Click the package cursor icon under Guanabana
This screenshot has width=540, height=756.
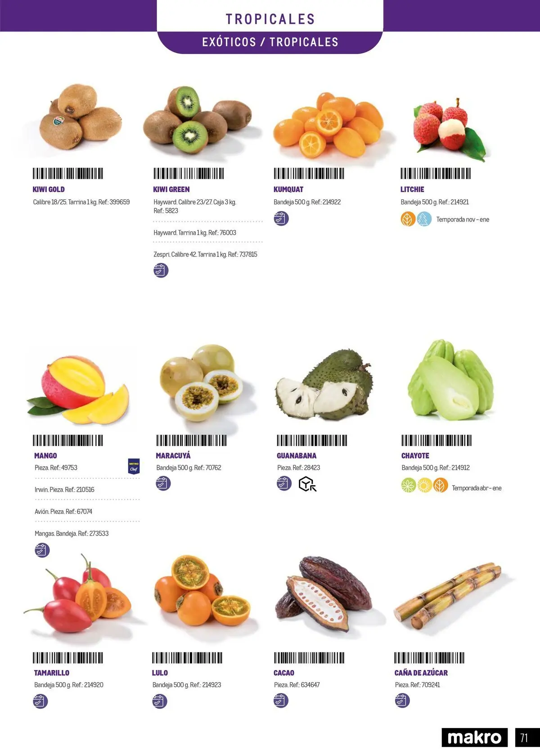coord(308,484)
